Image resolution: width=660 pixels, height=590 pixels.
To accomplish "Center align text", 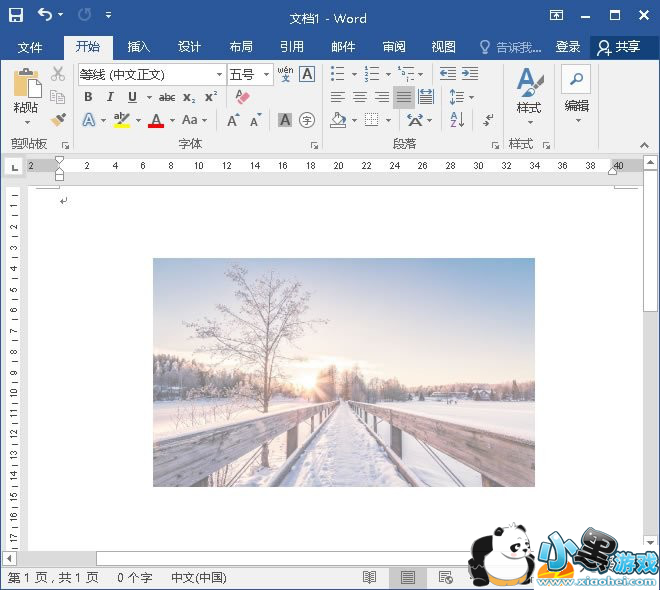I will 359,97.
